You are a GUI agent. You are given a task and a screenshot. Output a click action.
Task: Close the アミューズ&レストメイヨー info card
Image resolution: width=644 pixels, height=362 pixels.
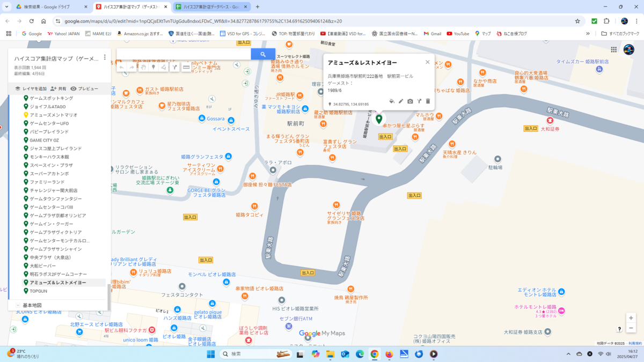(428, 62)
